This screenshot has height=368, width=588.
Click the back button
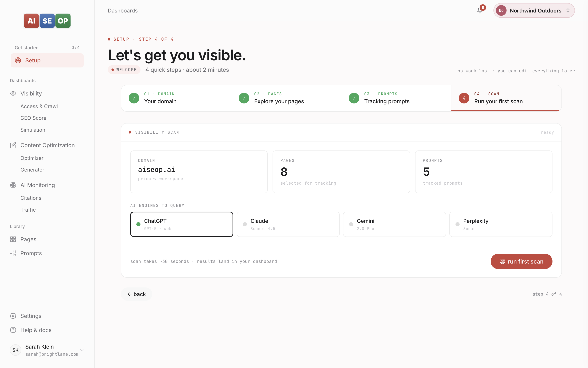pyautogui.click(x=137, y=294)
